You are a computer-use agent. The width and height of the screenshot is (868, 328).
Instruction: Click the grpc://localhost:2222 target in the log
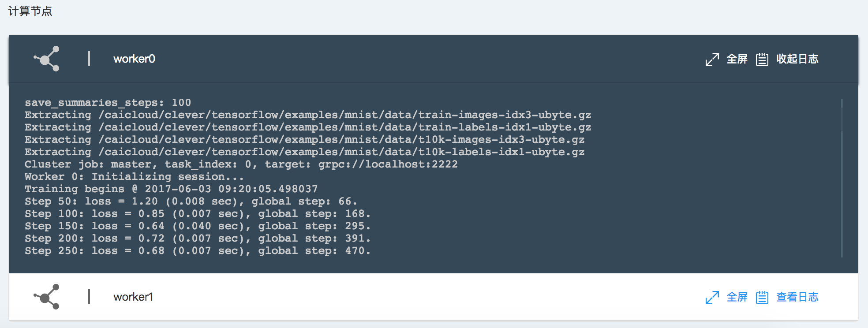click(x=388, y=164)
